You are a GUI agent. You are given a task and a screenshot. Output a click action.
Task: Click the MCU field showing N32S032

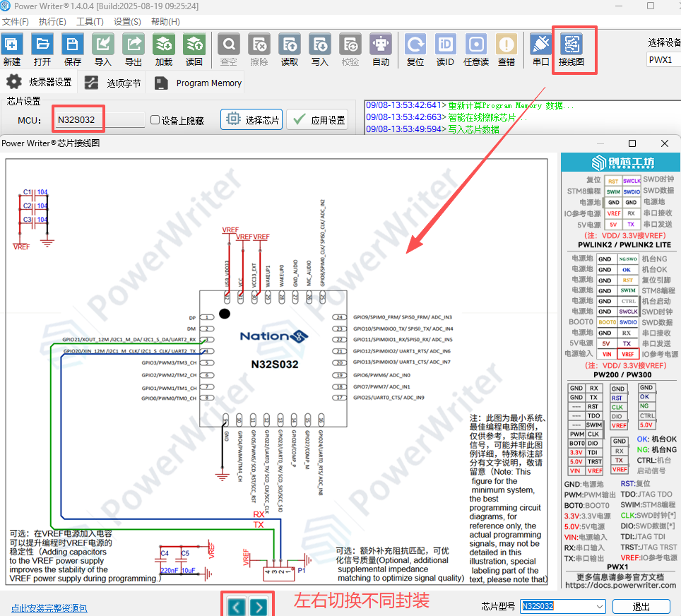[x=100, y=120]
